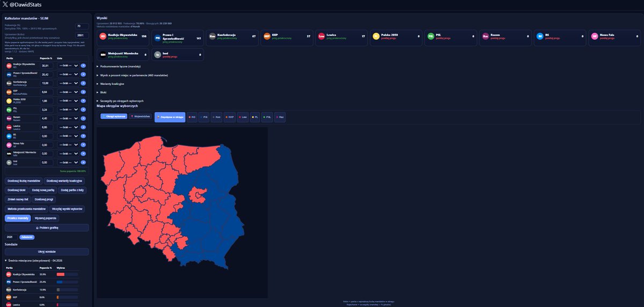This screenshot has height=307, width=644.
Task: Toggle PiS filter on the map
Action: [x=203, y=116]
